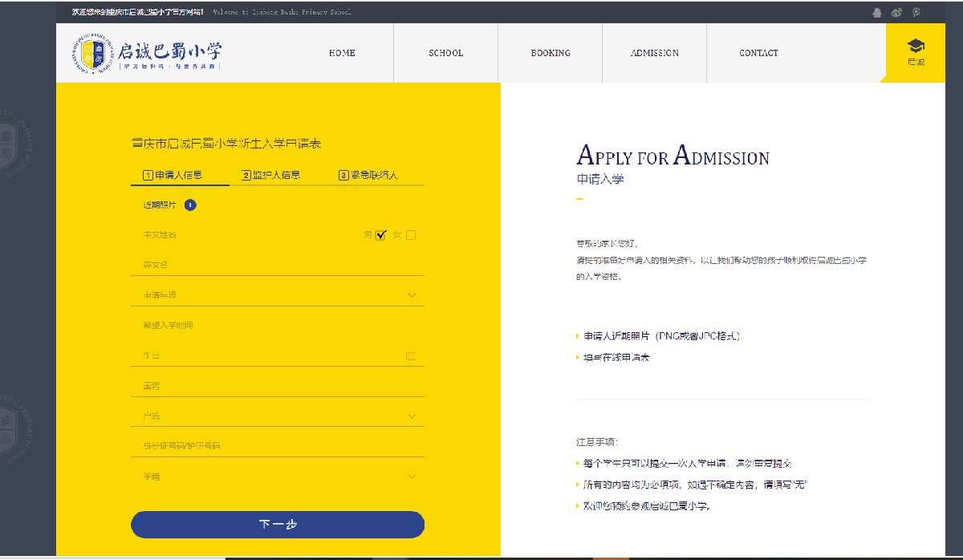Click the info icon beside 近期照片
Screen dimensions: 963x560
click(x=190, y=205)
